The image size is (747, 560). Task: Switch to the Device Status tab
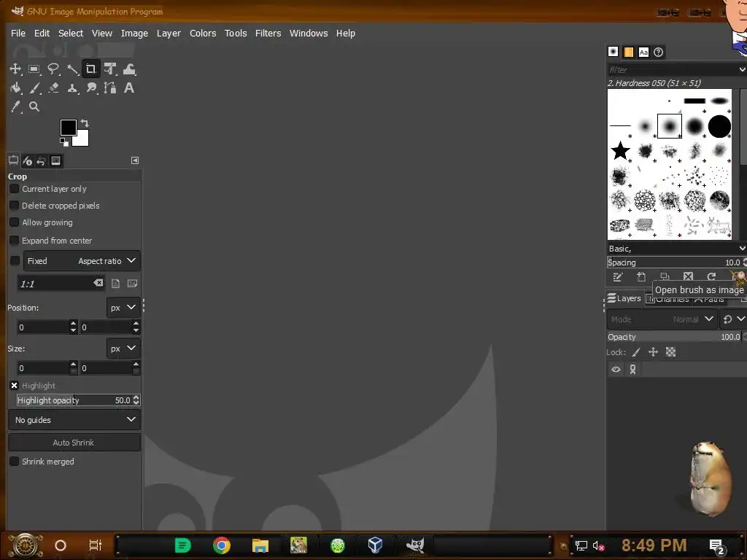pyautogui.click(x=55, y=161)
